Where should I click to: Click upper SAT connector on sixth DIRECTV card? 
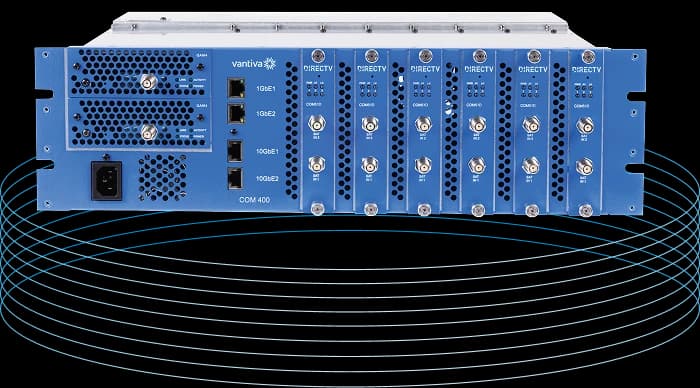pos(585,125)
